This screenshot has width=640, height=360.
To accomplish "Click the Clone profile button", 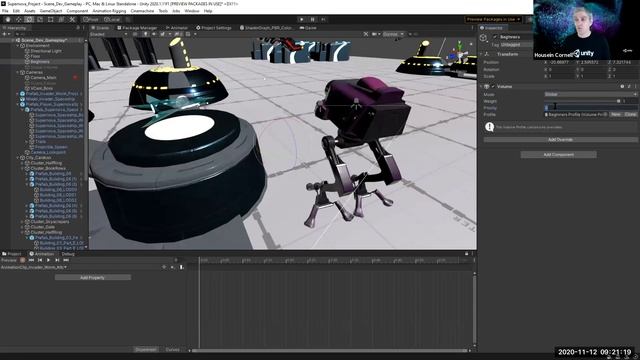I will click(631, 115).
